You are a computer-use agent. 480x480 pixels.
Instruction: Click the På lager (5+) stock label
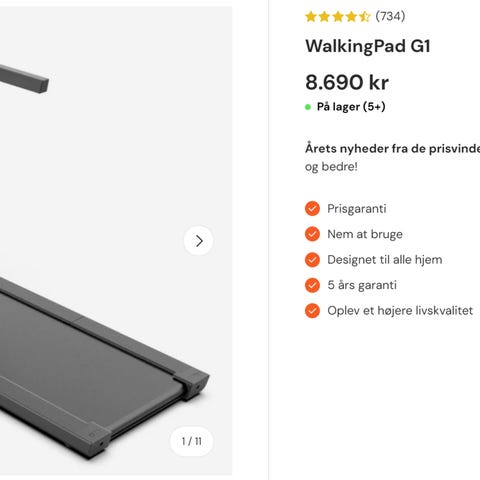tap(351, 107)
